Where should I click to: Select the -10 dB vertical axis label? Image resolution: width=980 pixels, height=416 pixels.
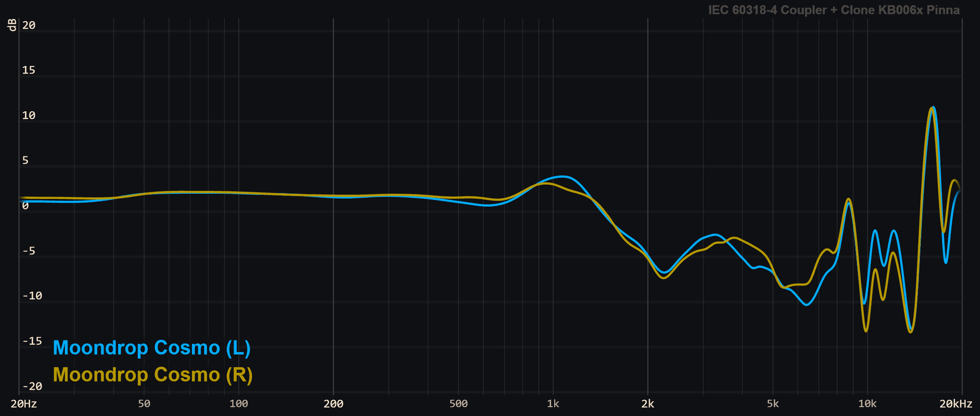tap(32, 296)
